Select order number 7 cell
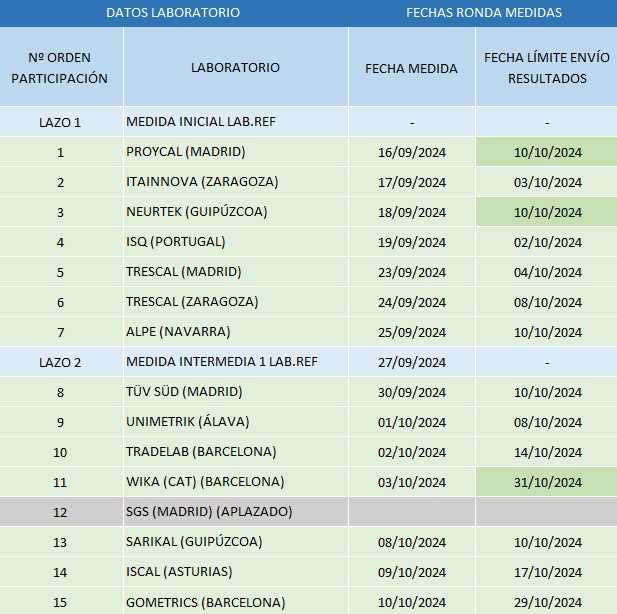Viewport: 617px width, 614px height. click(61, 332)
